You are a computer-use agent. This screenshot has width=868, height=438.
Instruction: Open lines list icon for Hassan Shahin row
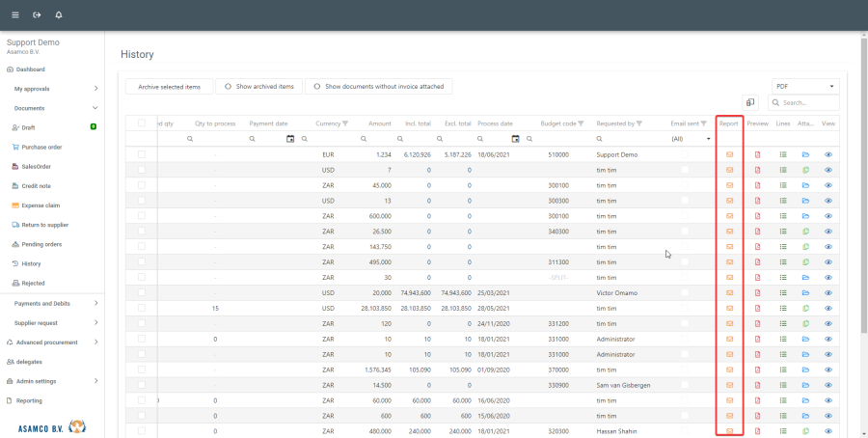(783, 431)
